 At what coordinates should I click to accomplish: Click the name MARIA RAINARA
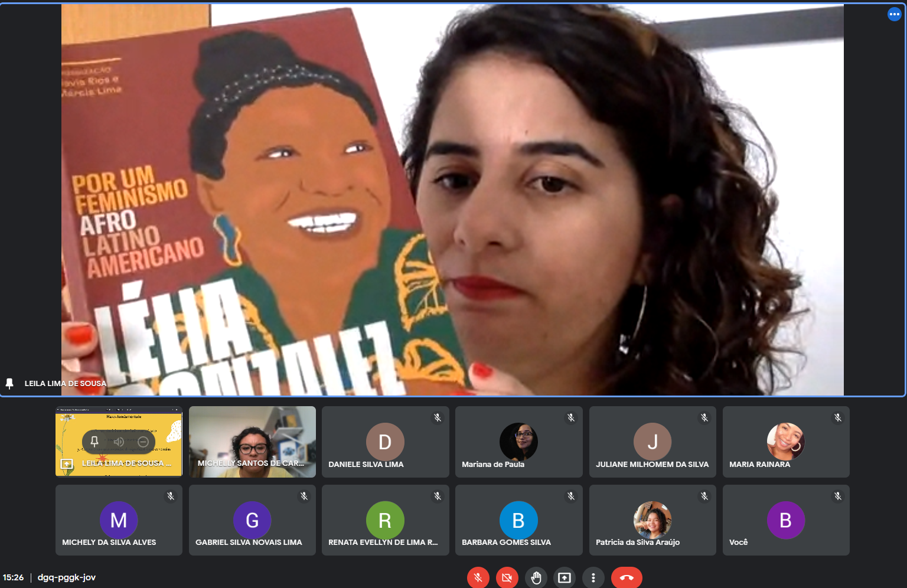coord(759,465)
